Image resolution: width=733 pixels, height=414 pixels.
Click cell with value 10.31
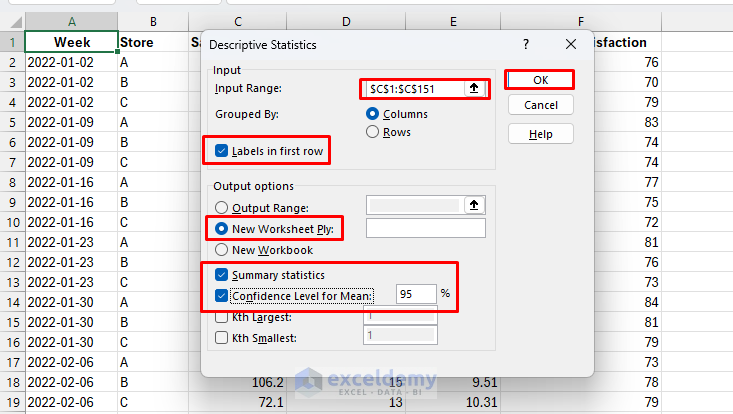point(453,402)
